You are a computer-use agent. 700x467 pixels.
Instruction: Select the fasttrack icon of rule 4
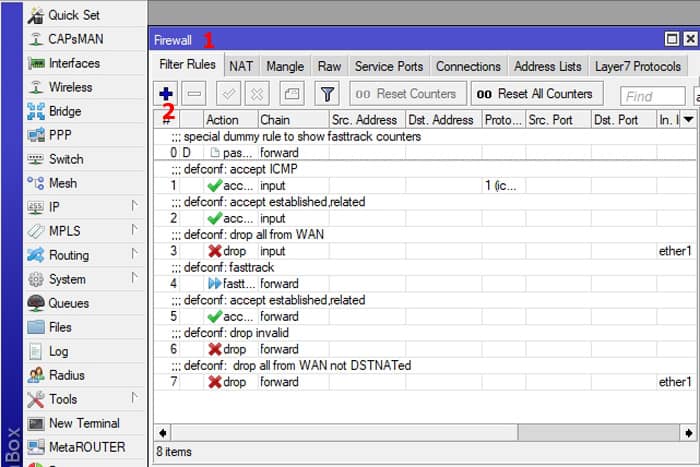(x=215, y=284)
